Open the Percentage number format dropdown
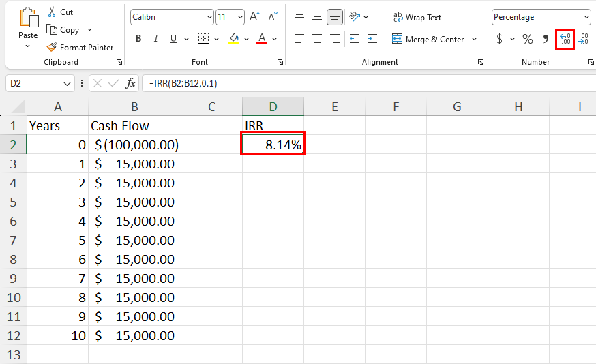Screen dimensions: 596x364 tap(586, 17)
